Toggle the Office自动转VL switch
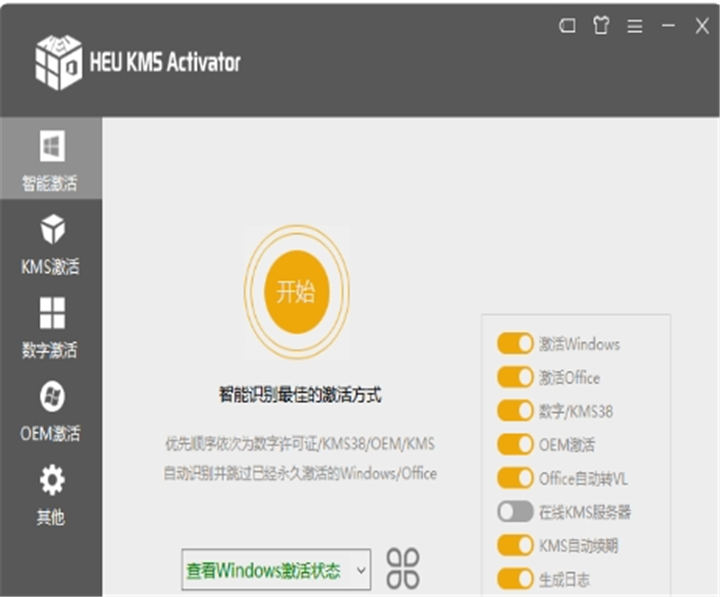 [515, 478]
